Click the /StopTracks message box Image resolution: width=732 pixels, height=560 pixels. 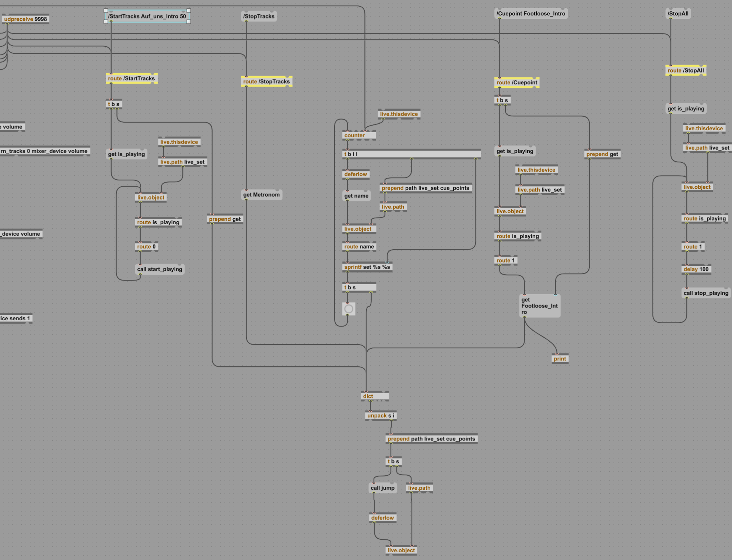click(259, 17)
